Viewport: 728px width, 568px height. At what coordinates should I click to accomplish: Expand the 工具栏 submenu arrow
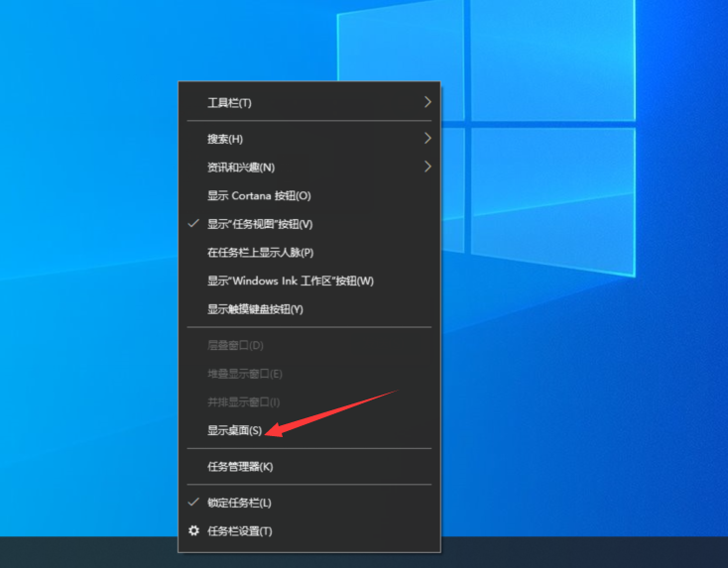click(x=427, y=102)
